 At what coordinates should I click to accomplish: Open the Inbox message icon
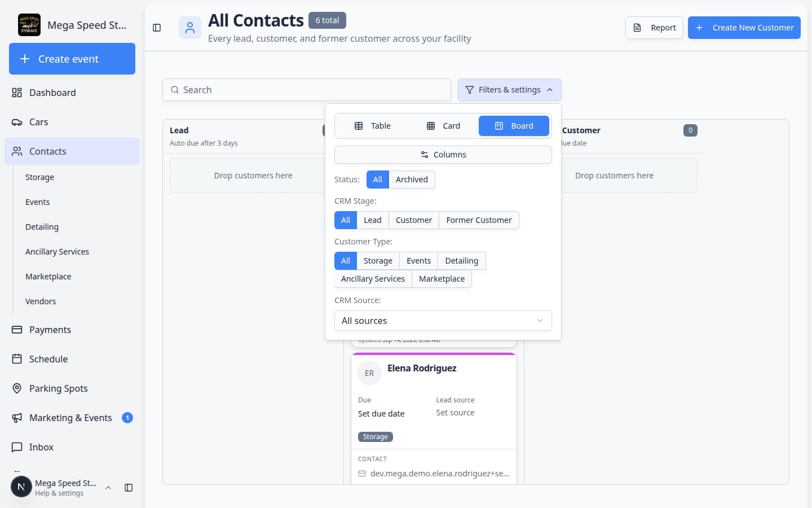click(x=17, y=447)
